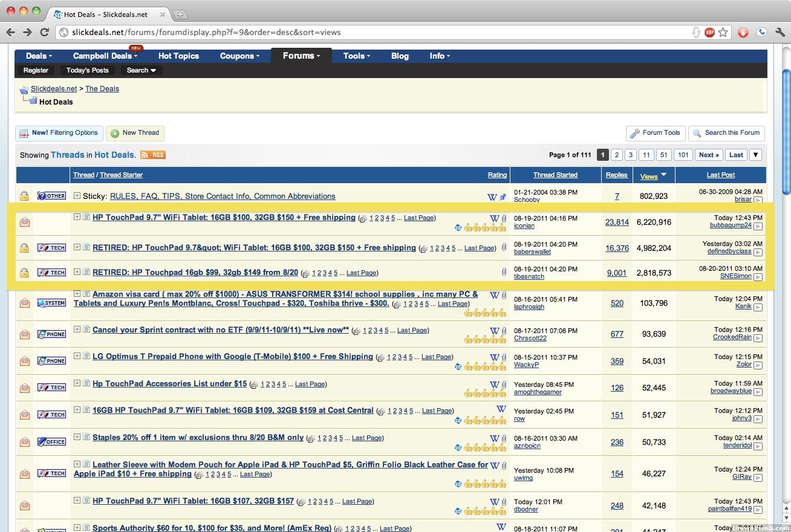Open the page jump dropdown arrow next to Last

tap(755, 155)
